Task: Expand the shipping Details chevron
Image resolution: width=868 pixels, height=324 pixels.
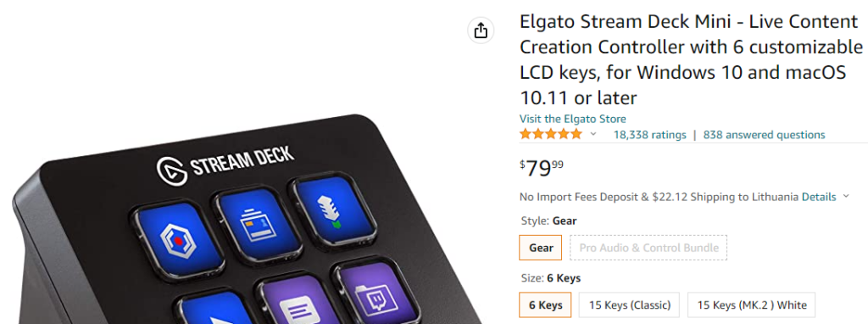Action: click(x=845, y=196)
